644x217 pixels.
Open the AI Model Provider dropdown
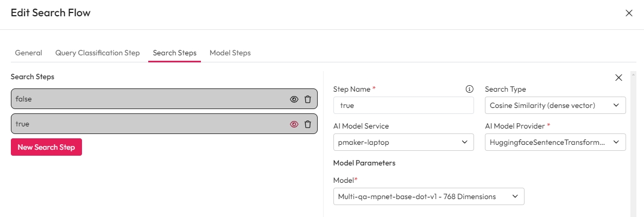555,143
